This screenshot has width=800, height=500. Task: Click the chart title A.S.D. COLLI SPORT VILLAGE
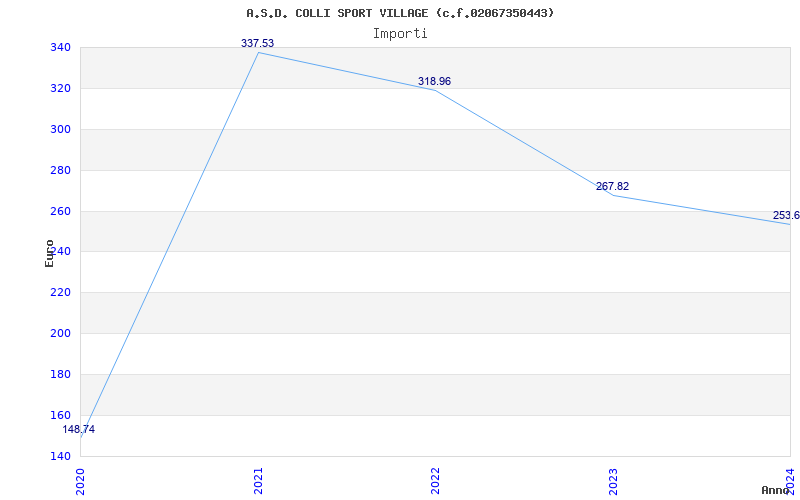pos(400,13)
